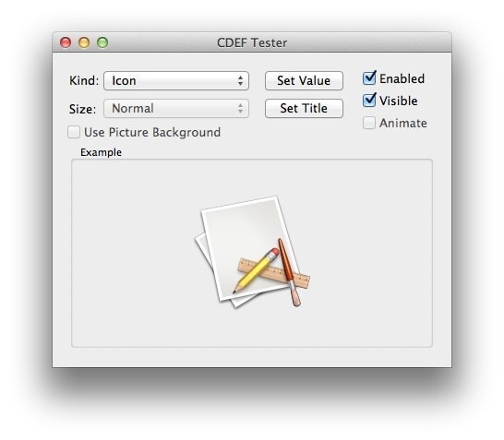The height and width of the screenshot is (440, 504).
Task: Open the Size popup showing Normal
Action: coord(176,109)
